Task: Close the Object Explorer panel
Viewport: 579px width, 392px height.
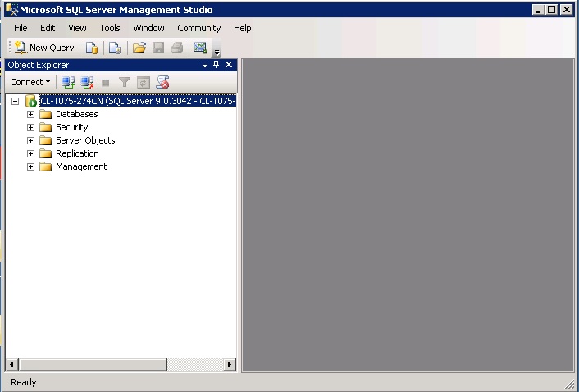Action: 229,65
